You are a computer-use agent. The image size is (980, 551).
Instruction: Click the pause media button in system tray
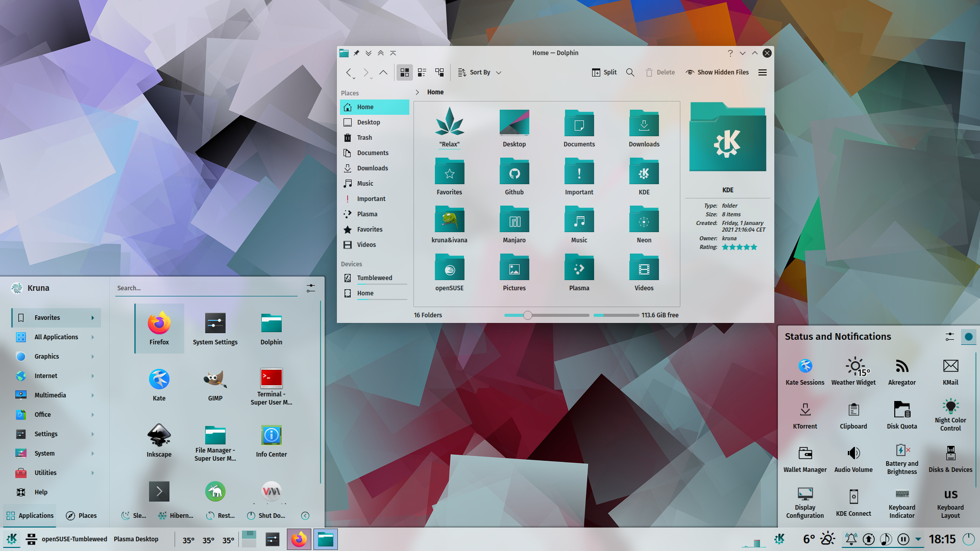coord(903,539)
